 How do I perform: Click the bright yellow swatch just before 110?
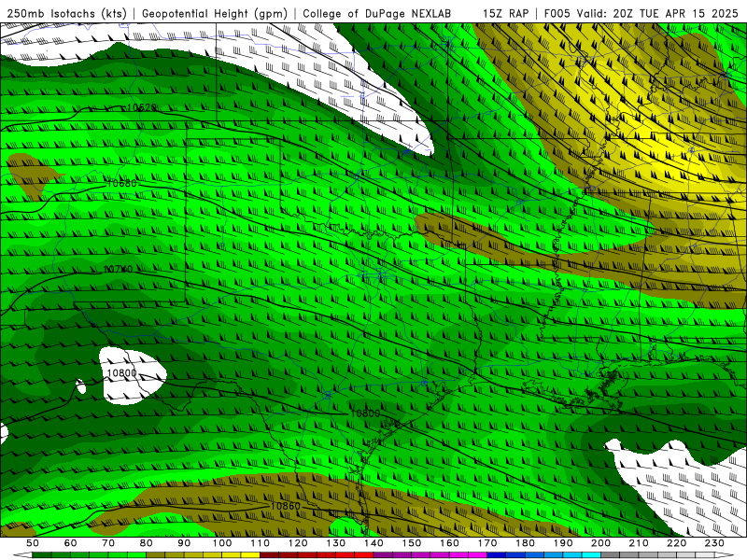[x=250, y=555]
